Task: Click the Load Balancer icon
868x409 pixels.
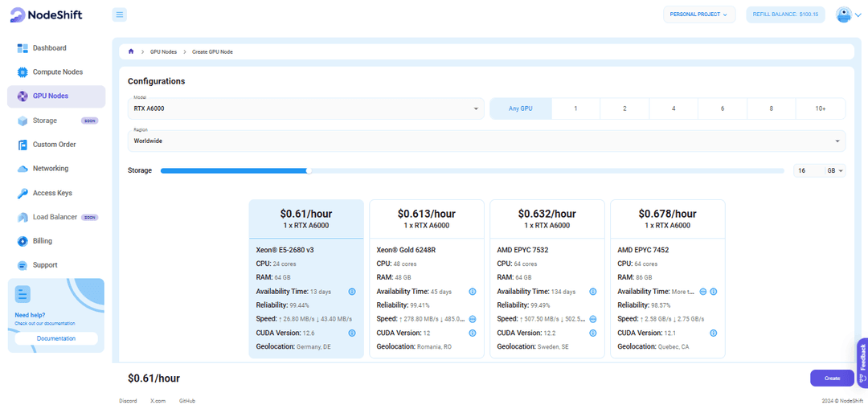Action: [23, 217]
